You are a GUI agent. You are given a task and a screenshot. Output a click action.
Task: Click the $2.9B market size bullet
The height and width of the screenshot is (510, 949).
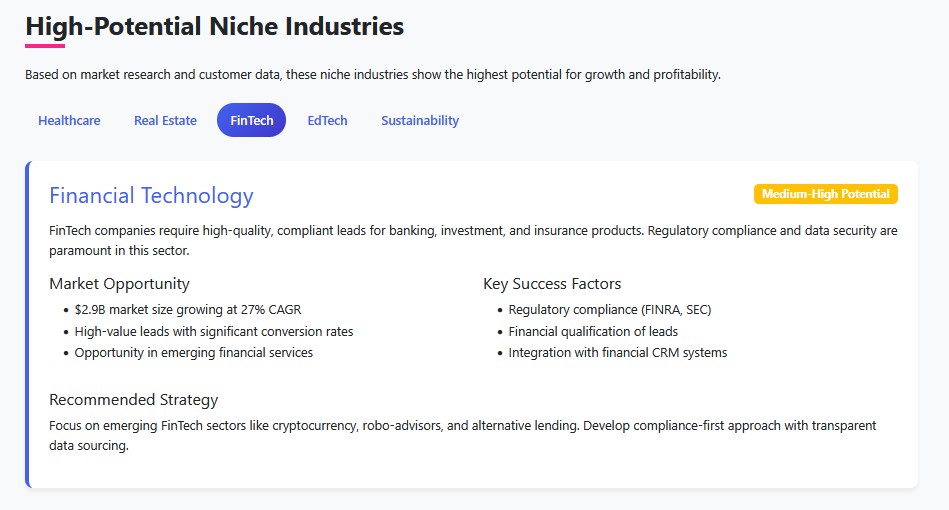(188, 310)
